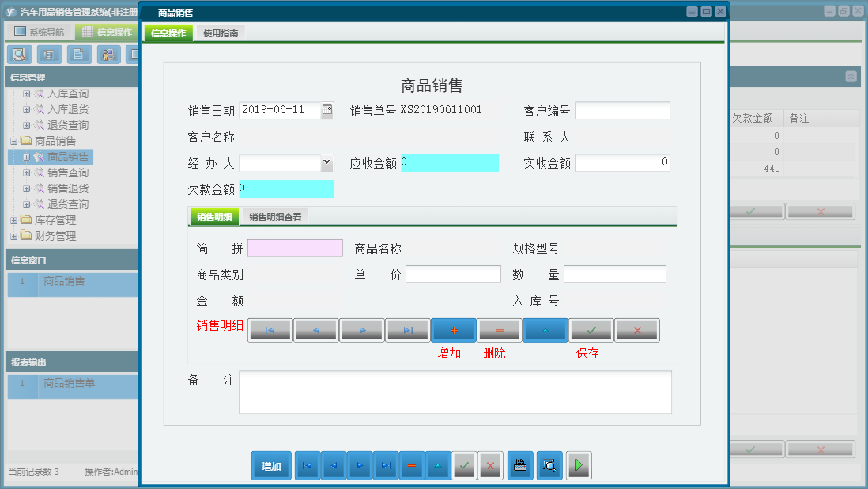Save sales detail with checkmark button

[x=591, y=330]
